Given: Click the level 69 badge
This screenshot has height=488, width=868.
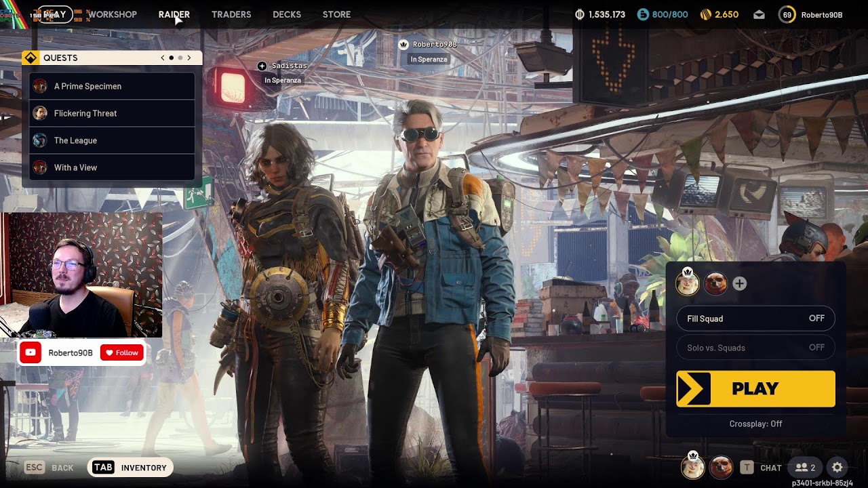Looking at the screenshot, I should pyautogui.click(x=787, y=14).
